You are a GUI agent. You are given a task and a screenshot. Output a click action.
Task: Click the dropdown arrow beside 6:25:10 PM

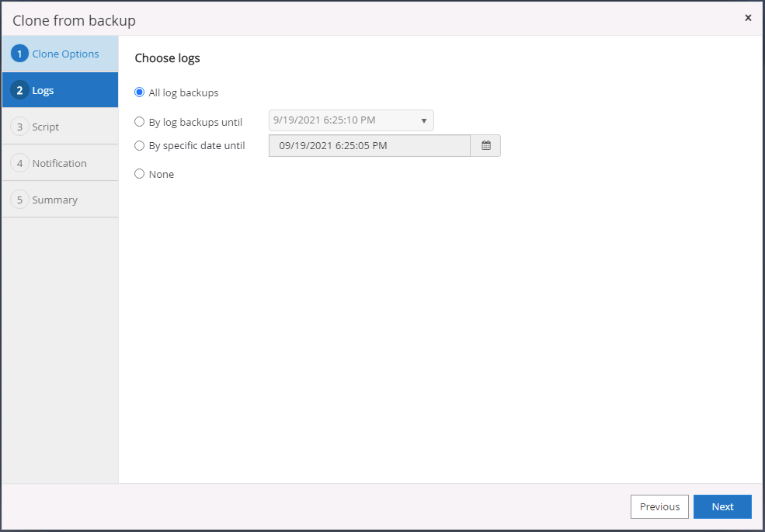[424, 121]
